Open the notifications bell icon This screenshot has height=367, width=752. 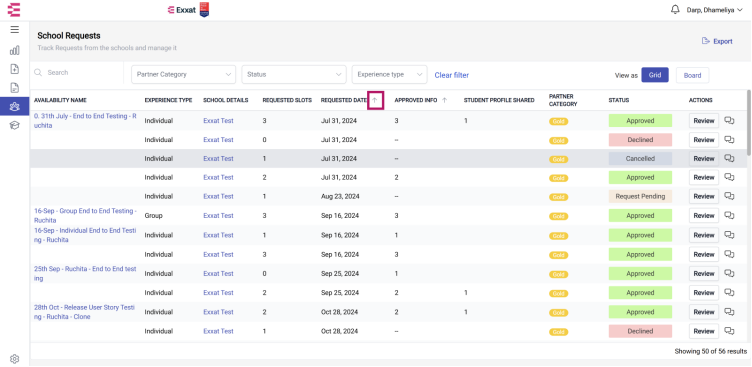pos(675,10)
